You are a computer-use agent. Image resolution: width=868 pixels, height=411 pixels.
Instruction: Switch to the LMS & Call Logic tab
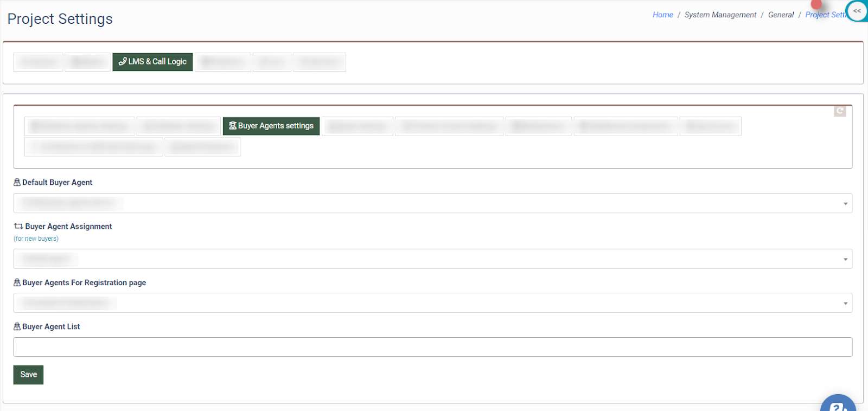(152, 62)
